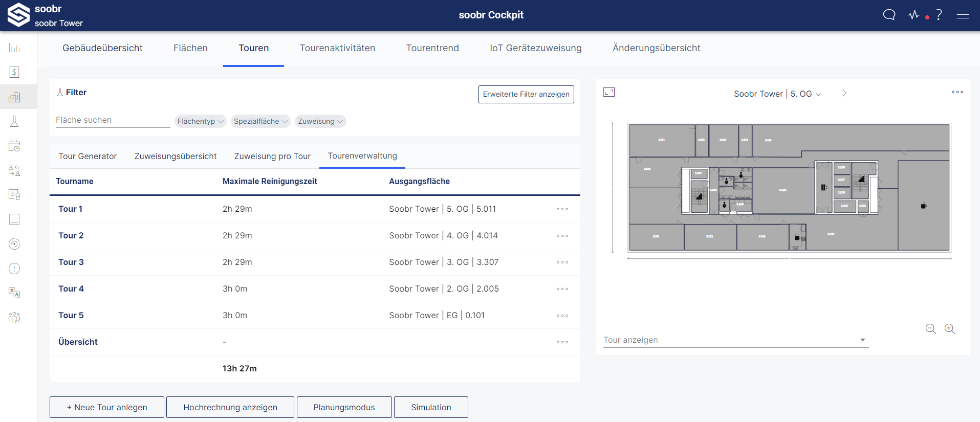
Task: Go to next floor with arrow
Action: [x=844, y=93]
